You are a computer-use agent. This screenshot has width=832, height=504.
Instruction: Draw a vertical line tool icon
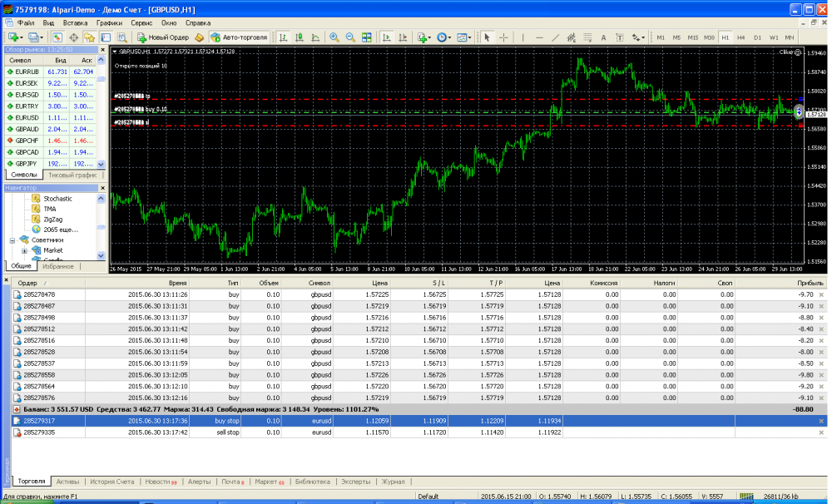524,37
